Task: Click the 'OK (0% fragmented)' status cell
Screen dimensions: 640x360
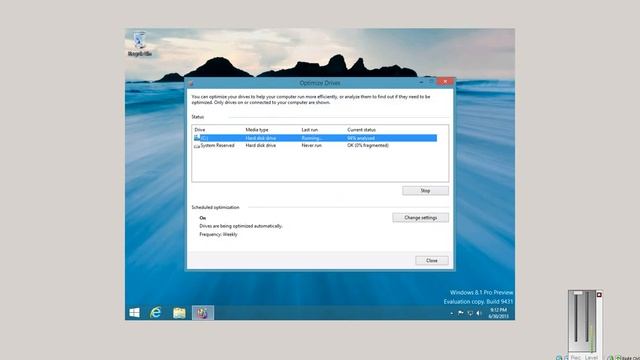Action: tap(368, 145)
